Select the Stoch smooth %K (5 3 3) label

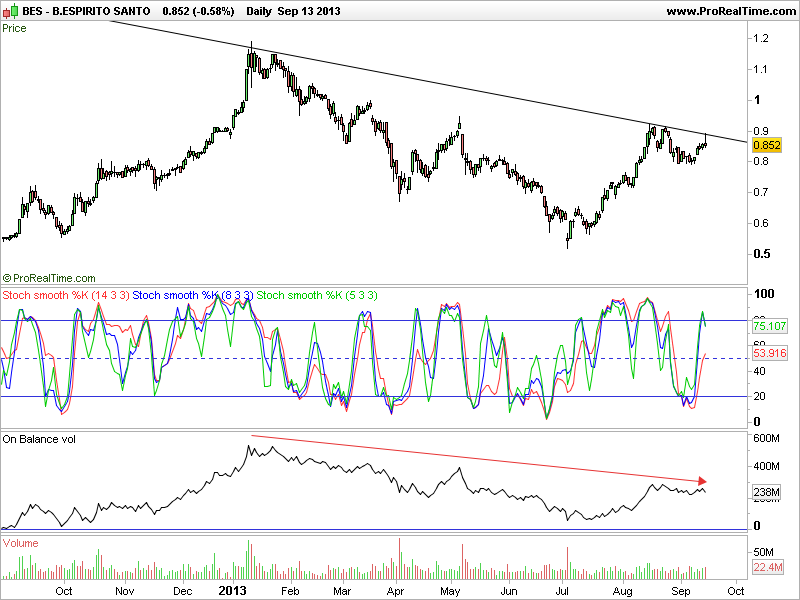click(x=317, y=295)
